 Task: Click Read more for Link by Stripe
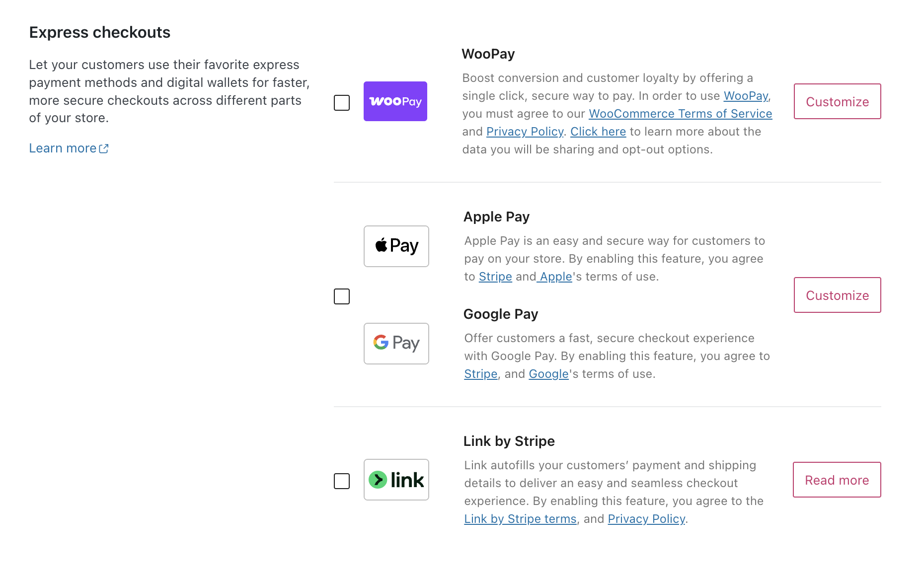tap(837, 480)
